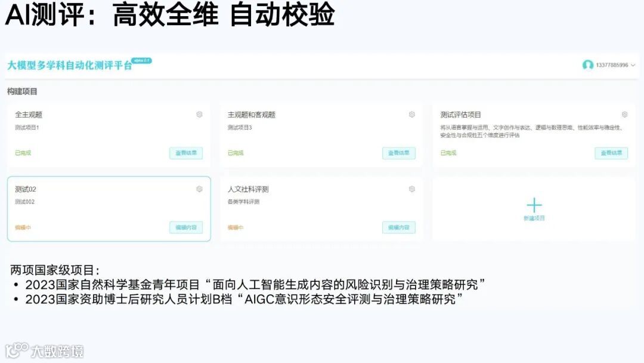Screen dimensions: 644x363
Task: Open settings gear on 全主观题 card
Action: (x=199, y=114)
